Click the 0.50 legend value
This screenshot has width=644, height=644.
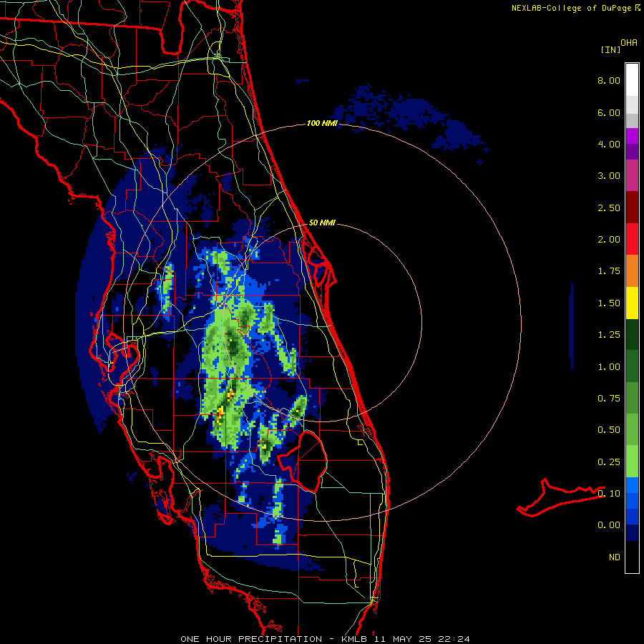coord(609,430)
